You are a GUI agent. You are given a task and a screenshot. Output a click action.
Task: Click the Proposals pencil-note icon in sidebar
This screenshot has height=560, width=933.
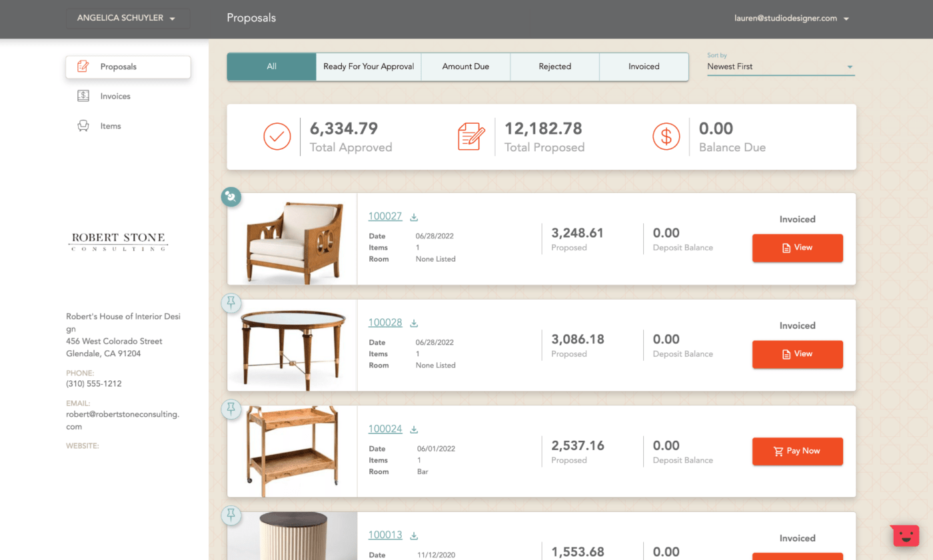pos(83,67)
